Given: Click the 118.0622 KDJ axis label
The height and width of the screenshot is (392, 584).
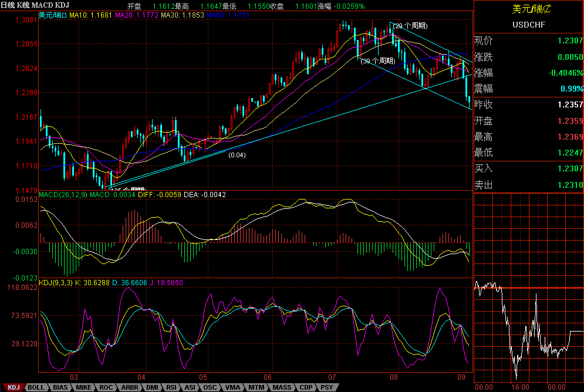Looking at the screenshot, I should pyautogui.click(x=23, y=288).
